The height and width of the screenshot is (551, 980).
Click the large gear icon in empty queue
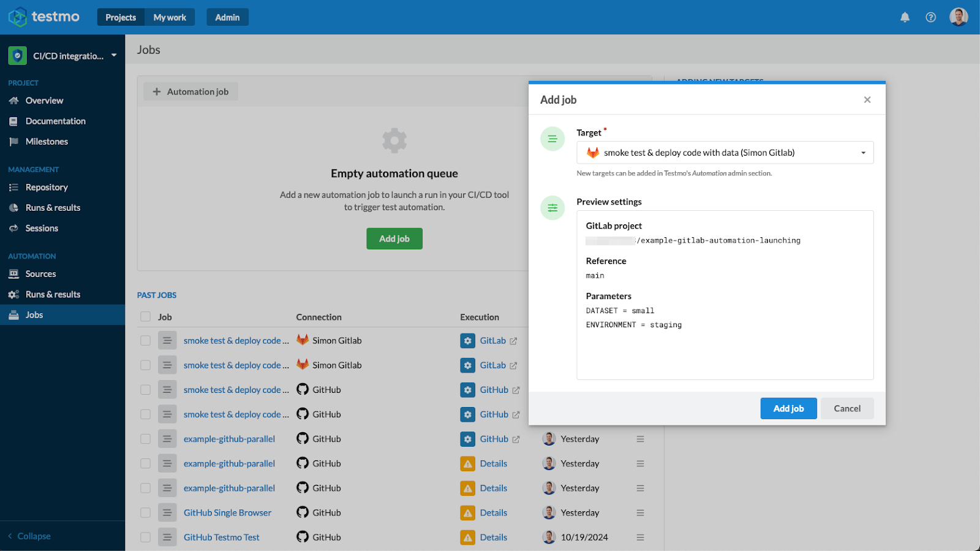pyautogui.click(x=394, y=141)
